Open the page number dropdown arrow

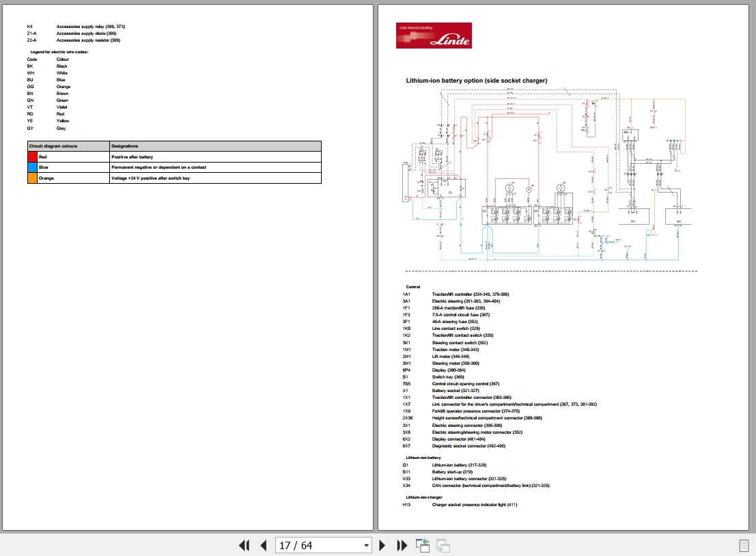pos(367,545)
